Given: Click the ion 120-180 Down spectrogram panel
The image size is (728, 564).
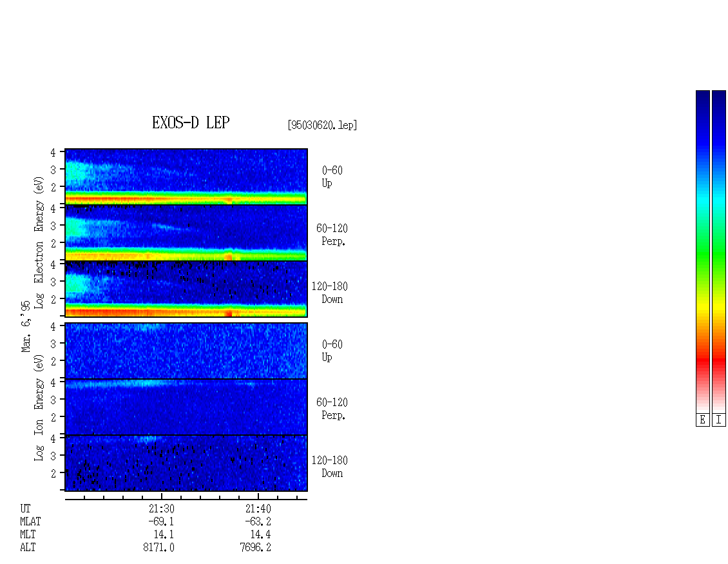Looking at the screenshot, I should tap(186, 463).
